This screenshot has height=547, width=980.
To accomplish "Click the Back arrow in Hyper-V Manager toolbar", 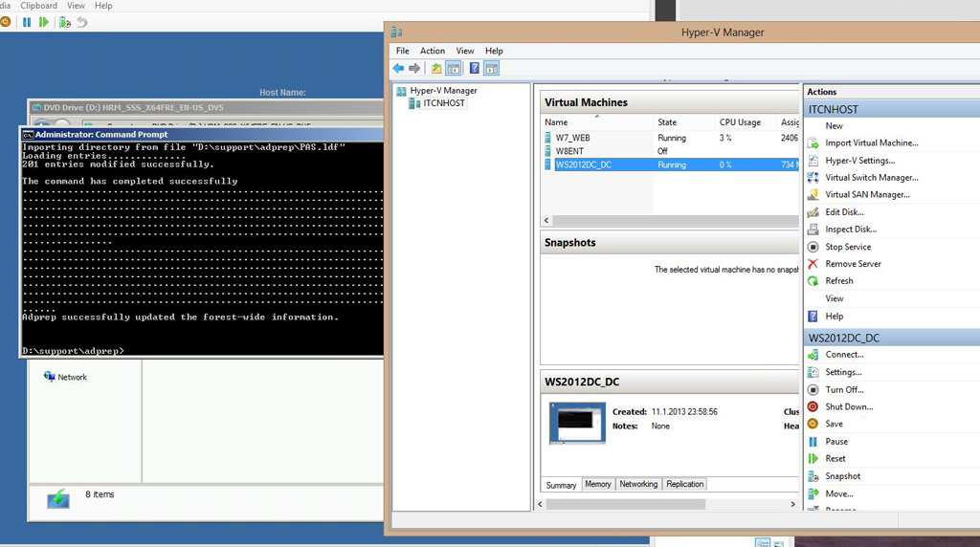I will [398, 69].
